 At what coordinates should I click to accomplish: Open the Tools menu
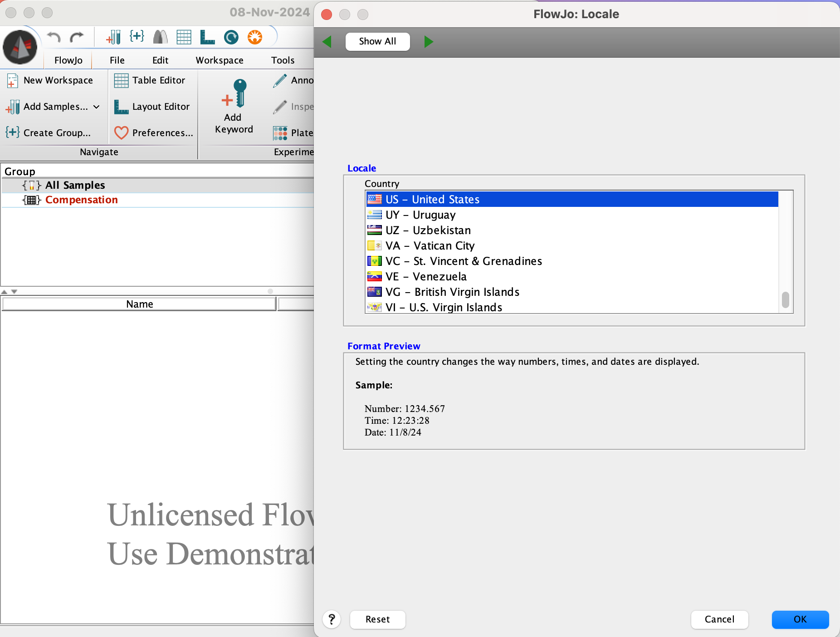click(283, 60)
